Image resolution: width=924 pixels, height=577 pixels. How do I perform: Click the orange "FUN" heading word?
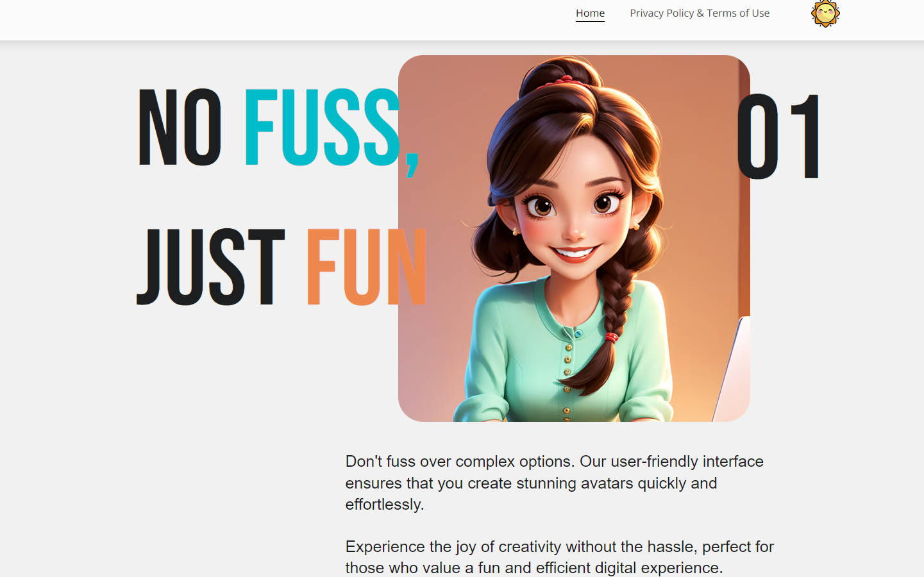[x=366, y=266]
